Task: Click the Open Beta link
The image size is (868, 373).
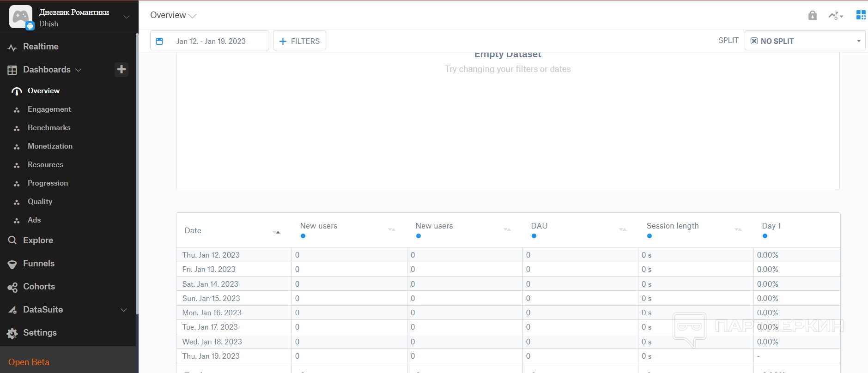Action: (x=29, y=362)
